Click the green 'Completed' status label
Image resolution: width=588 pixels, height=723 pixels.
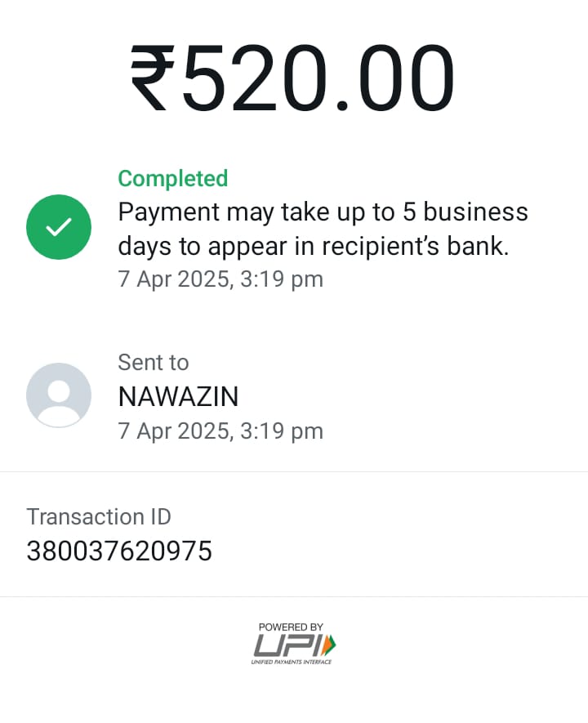coord(173,178)
